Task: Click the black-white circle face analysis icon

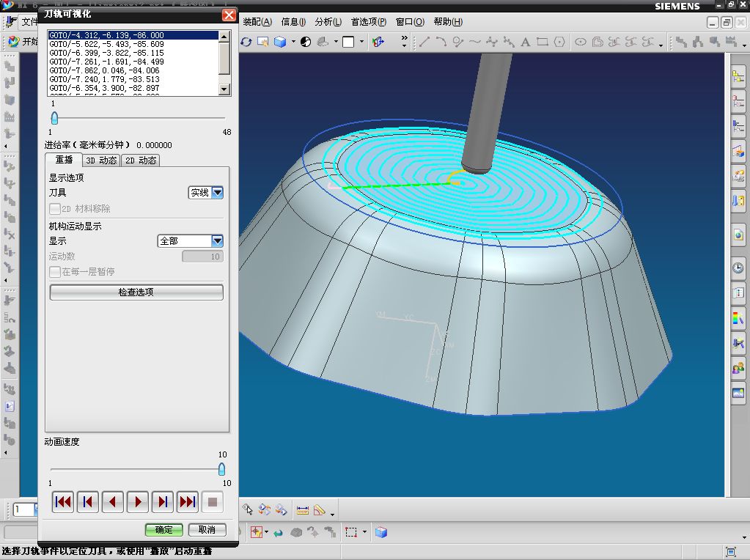Action: (x=306, y=42)
